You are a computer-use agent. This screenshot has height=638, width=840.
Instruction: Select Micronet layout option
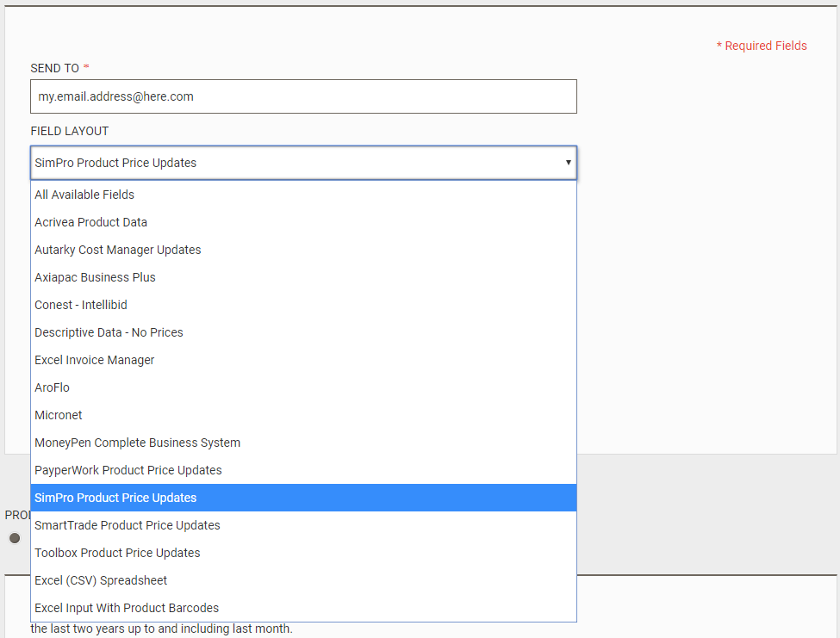[x=303, y=415]
